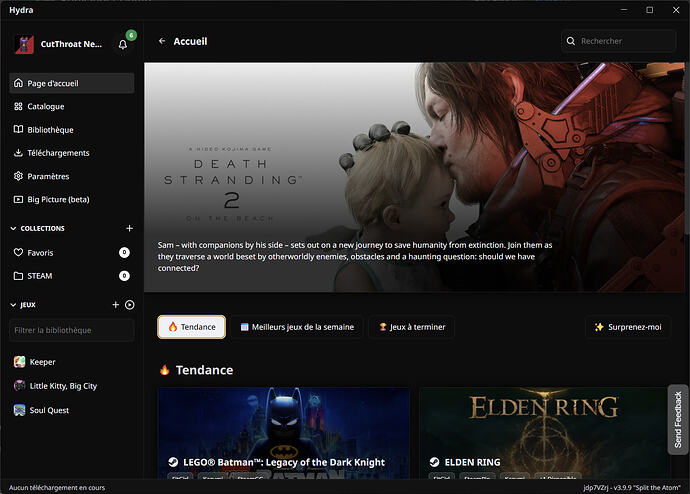Focus the Filtrer la bibliothèque field
Image resolution: width=690 pixels, height=494 pixels.
(x=72, y=330)
